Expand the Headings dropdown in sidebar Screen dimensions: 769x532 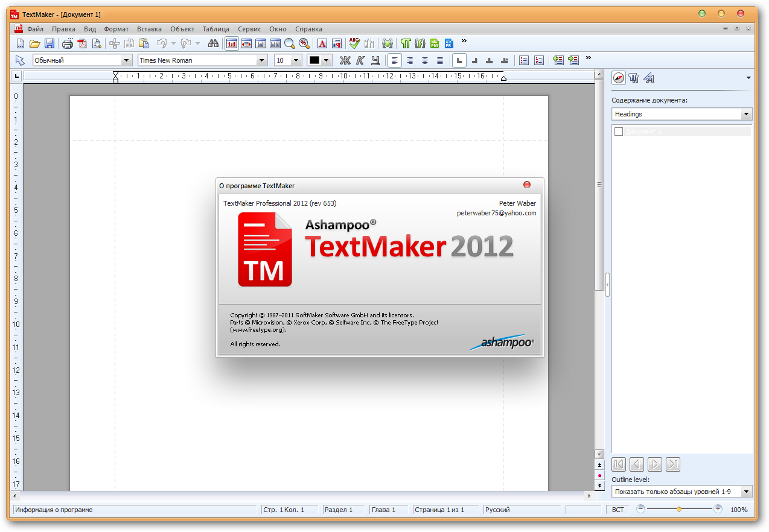[747, 114]
